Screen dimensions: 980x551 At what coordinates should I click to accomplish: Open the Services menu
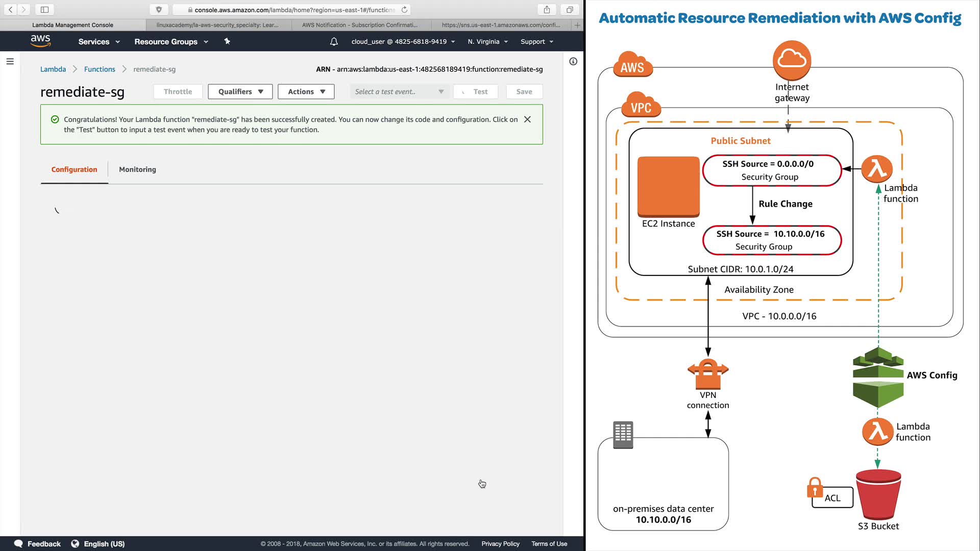coord(99,42)
